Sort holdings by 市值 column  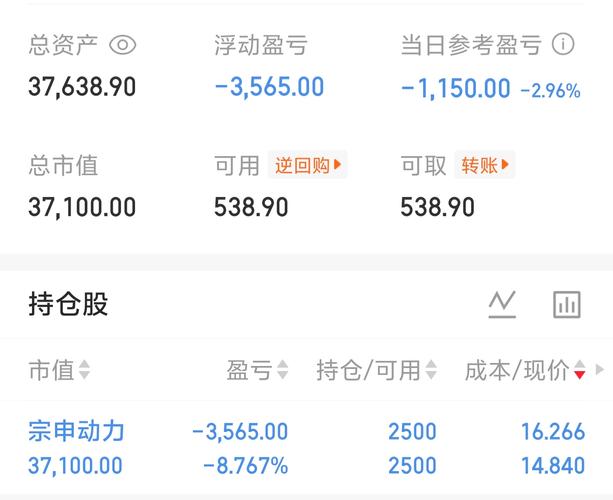tap(59, 370)
